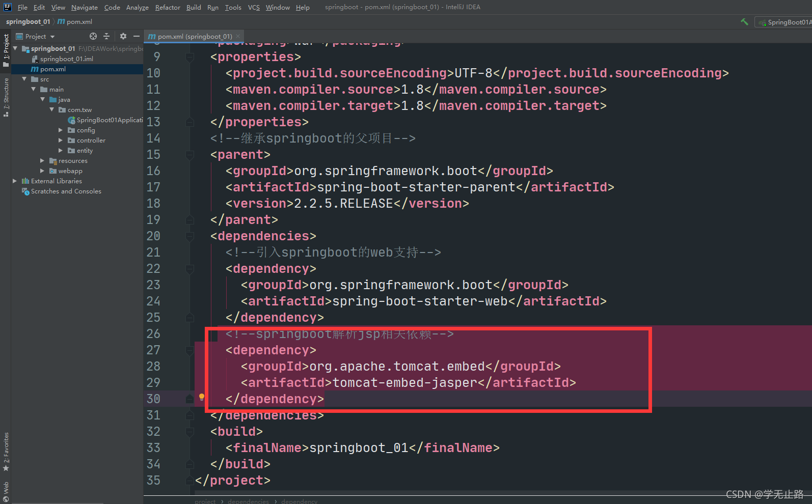Click the External Libraries icon

coord(25,181)
